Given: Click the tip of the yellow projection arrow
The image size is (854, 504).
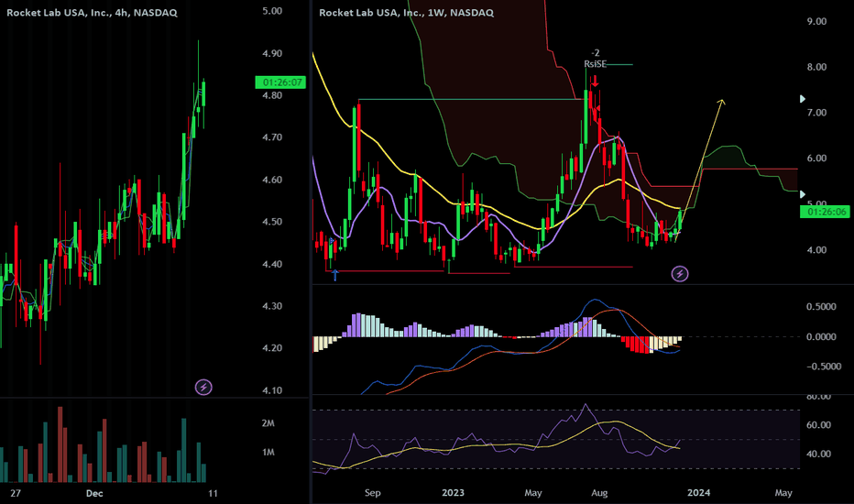Looking at the screenshot, I should click(722, 101).
